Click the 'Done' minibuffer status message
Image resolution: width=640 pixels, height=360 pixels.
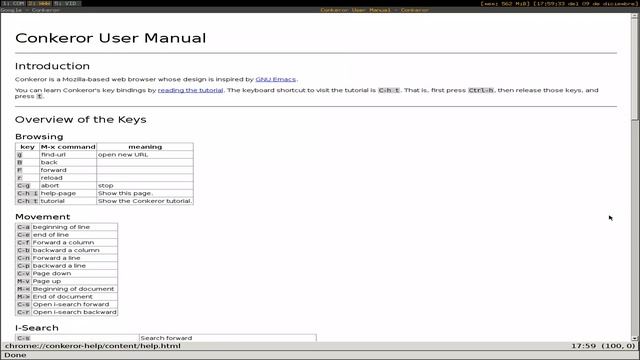(x=15, y=355)
